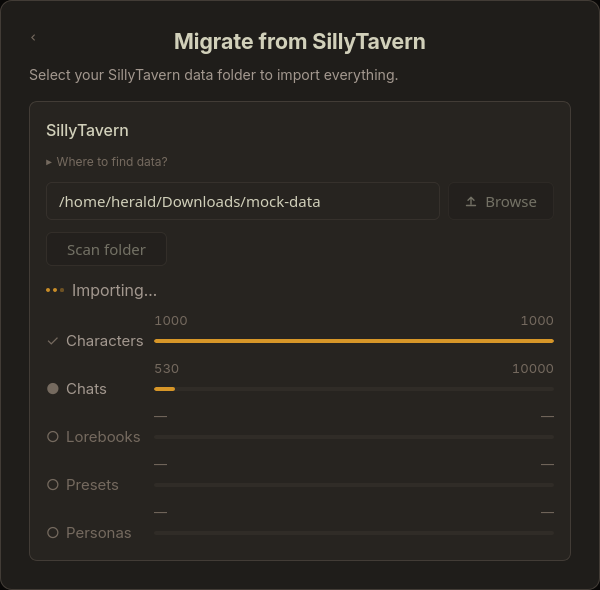Click the Scan folder button
Screen dimensions: 600x590
point(106,249)
